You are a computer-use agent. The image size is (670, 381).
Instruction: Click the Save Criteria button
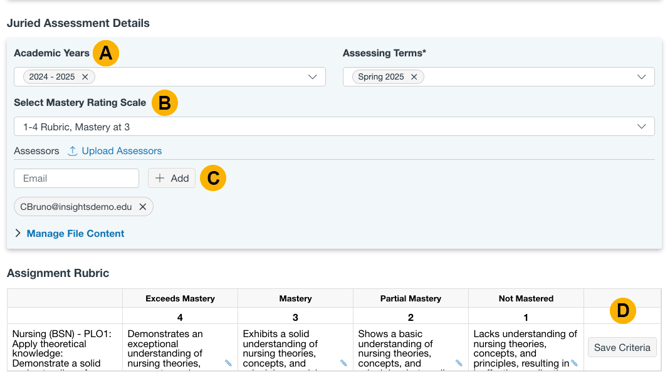(622, 347)
